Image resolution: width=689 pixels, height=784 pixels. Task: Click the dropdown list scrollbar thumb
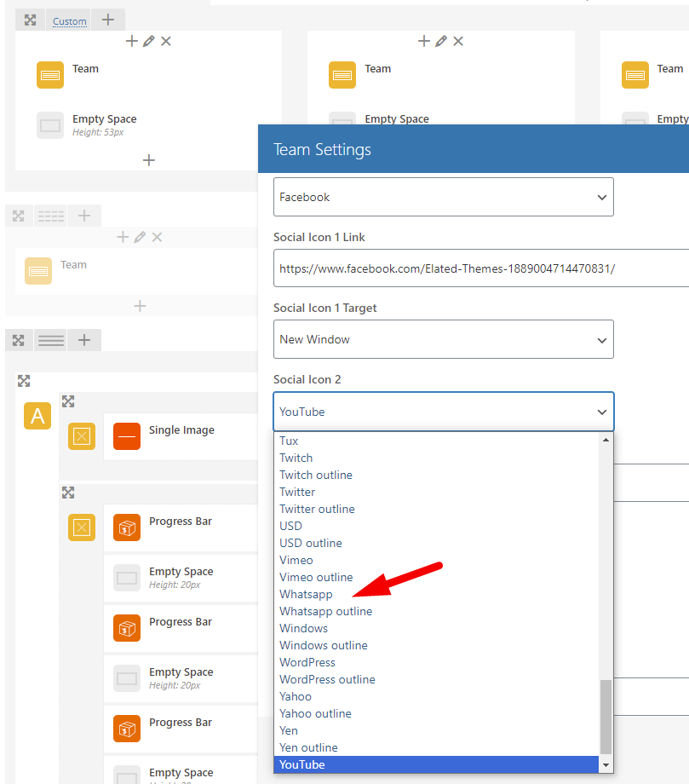(606, 717)
